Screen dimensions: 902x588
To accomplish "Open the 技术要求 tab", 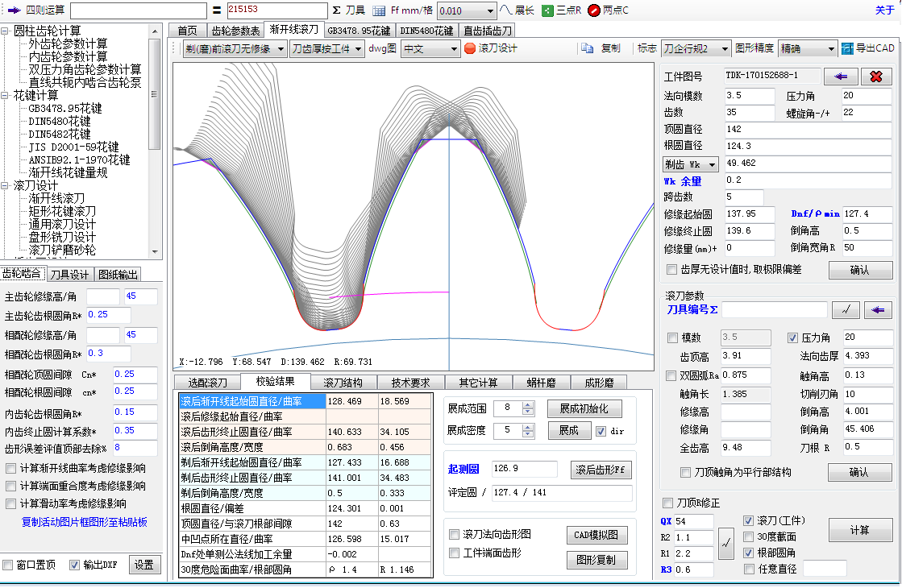I will [x=410, y=383].
